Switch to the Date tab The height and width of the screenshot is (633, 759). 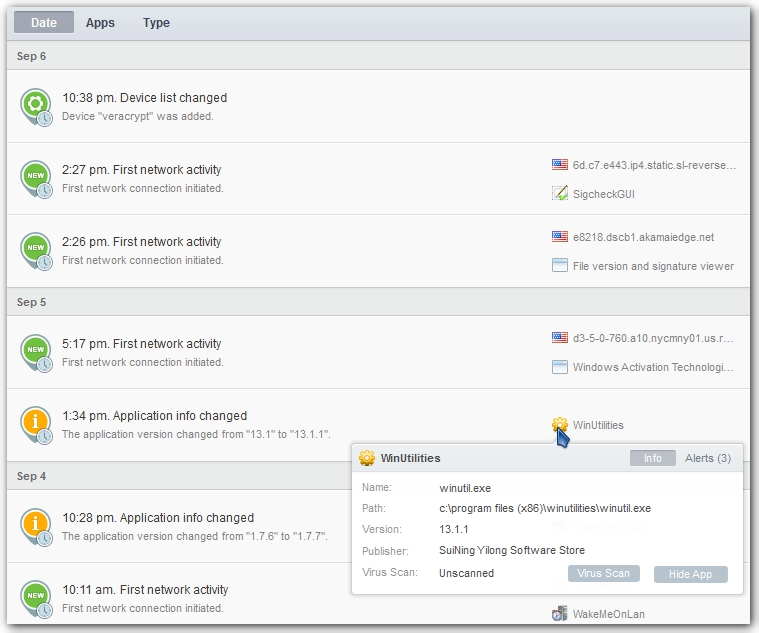coord(44,22)
